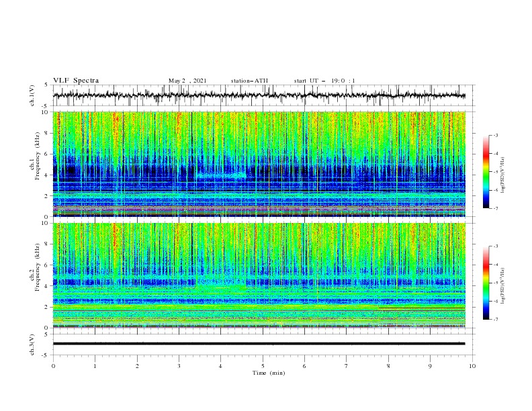This screenshot has width=532, height=411.
Task: Click the ch.1 color bar "log(PSD)(V²/Hz)" label
Action: point(504,175)
